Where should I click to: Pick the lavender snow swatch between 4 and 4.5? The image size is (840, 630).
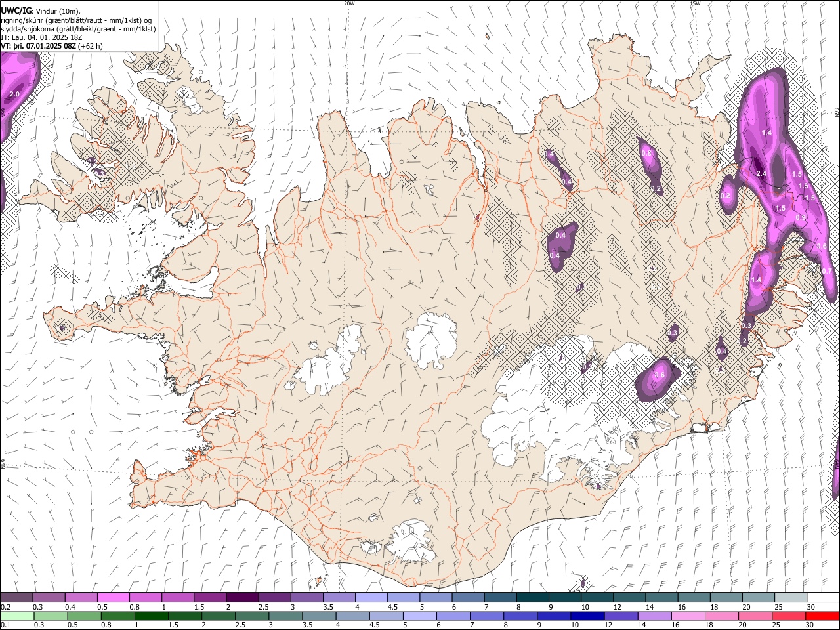pyautogui.click(x=371, y=597)
